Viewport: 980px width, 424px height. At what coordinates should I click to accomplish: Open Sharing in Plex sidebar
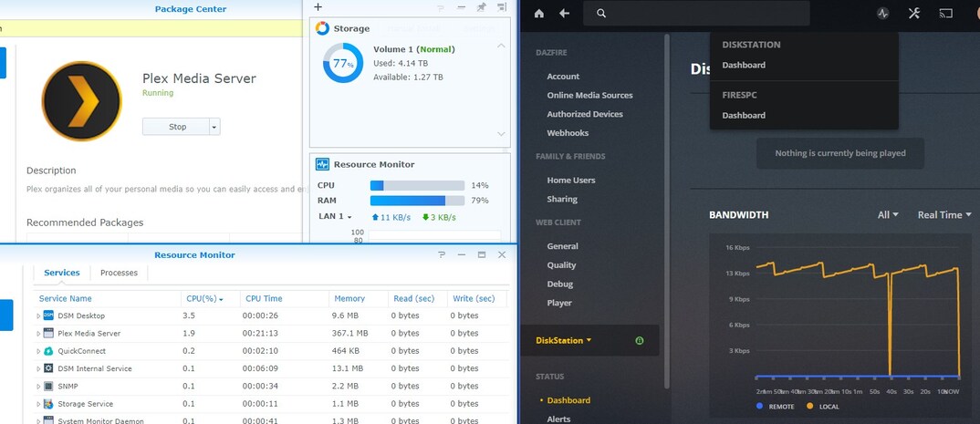(562, 199)
